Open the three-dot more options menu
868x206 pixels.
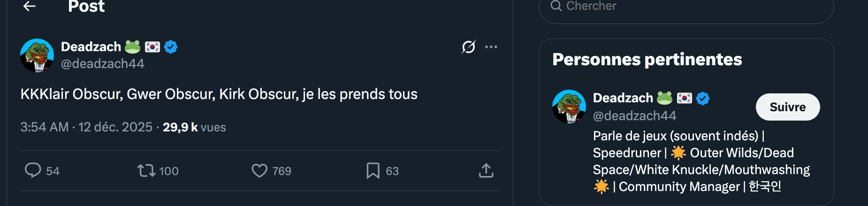491,47
